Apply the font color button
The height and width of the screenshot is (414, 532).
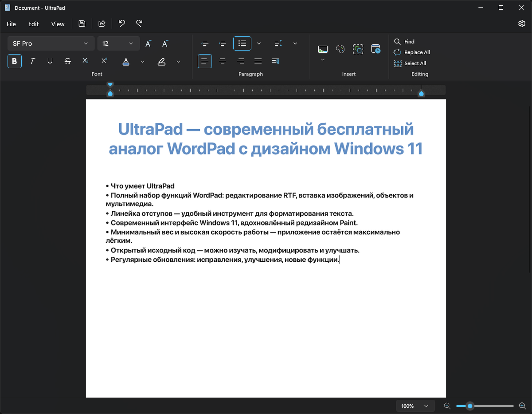tap(126, 61)
